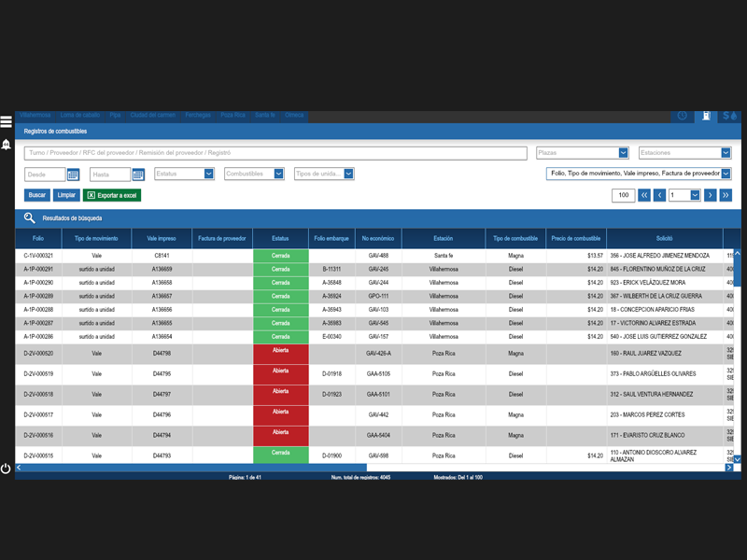The image size is (747, 560).
Task: Open the Hasta date calendar picker
Action: coord(138,174)
